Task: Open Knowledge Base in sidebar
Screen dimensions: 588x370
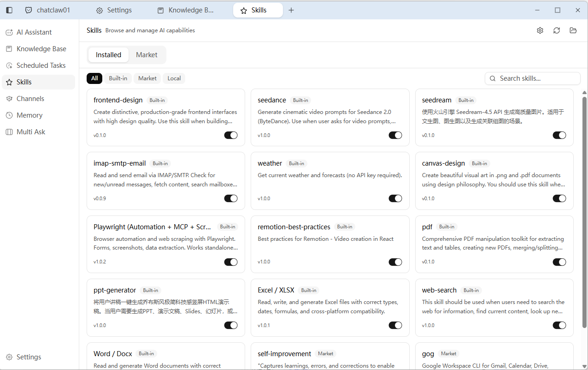Action: [39, 49]
